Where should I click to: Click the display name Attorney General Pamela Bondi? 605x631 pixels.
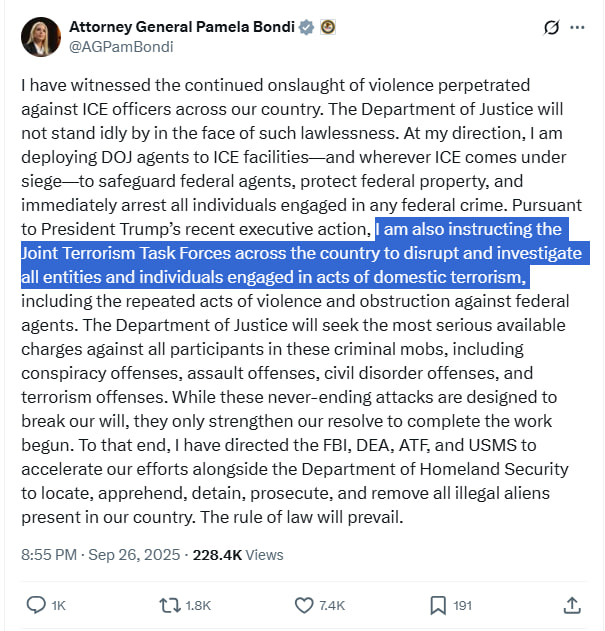(x=182, y=27)
